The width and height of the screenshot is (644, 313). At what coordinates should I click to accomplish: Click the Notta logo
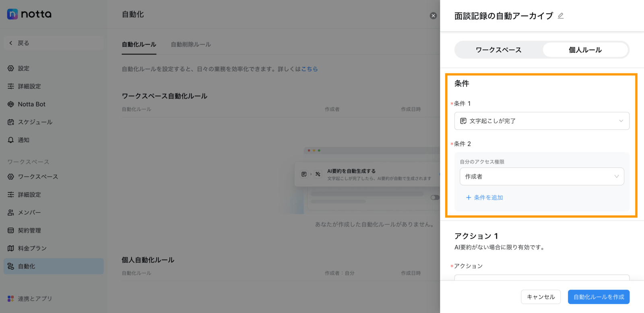(29, 14)
